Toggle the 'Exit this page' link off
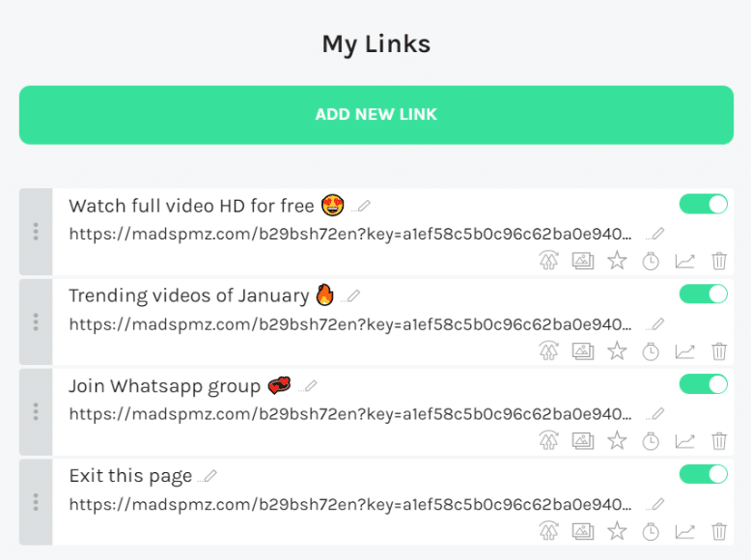Image resolution: width=751 pixels, height=560 pixels. 703,474
